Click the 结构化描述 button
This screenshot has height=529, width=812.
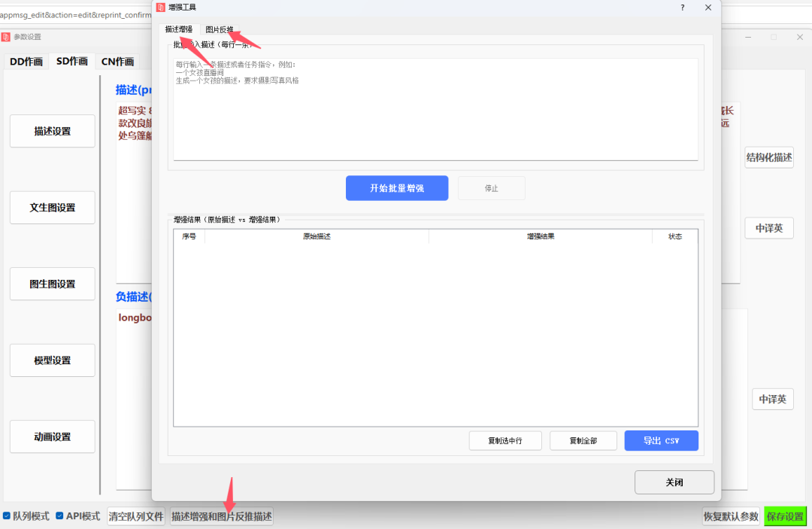coord(769,157)
